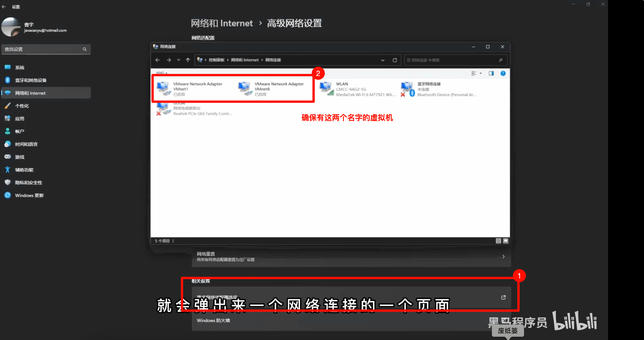Switch to large icons view in status bar

(505, 241)
